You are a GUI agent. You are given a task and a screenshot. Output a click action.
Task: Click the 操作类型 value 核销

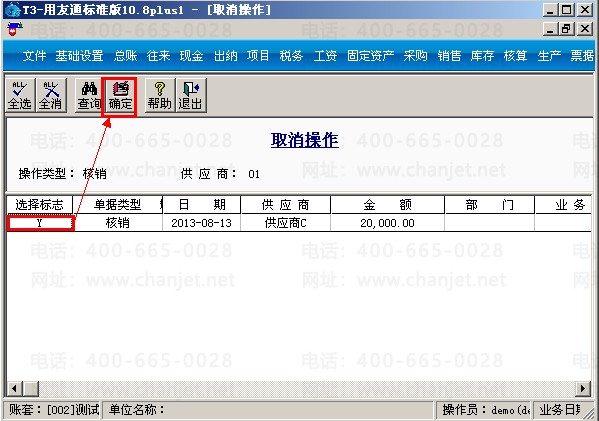(94, 174)
